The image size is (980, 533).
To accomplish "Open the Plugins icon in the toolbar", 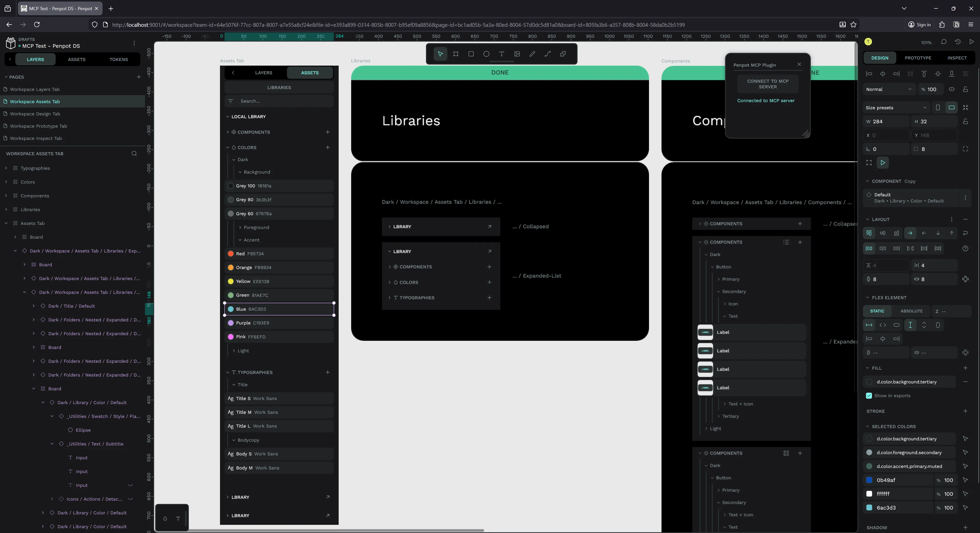I will click(563, 54).
